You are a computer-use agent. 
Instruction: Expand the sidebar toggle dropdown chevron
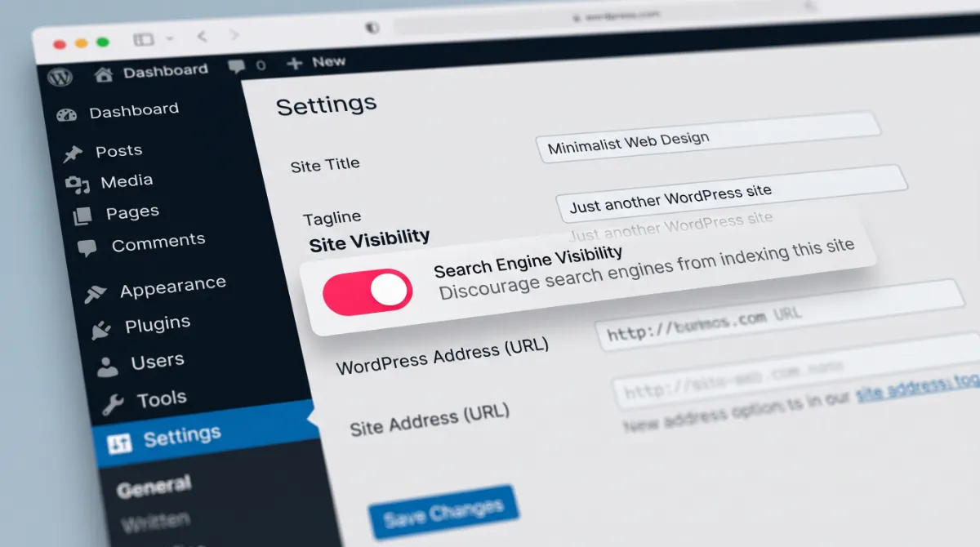170,38
